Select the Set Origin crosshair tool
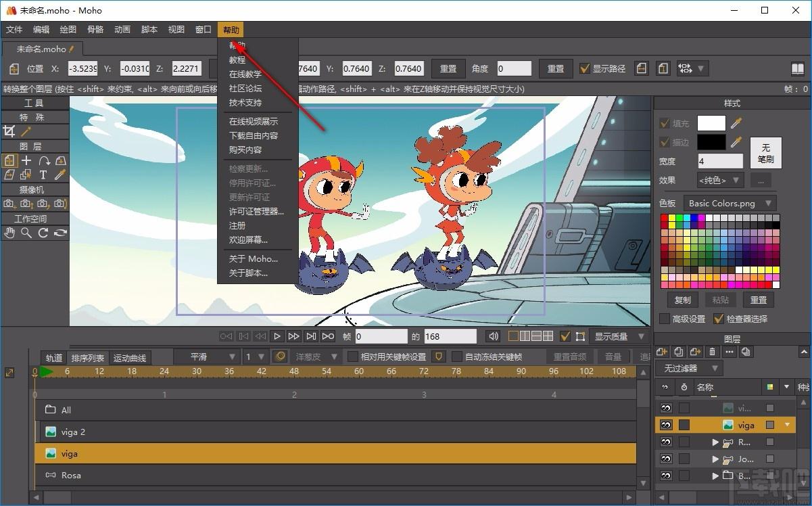This screenshot has width=812, height=506. (x=26, y=160)
